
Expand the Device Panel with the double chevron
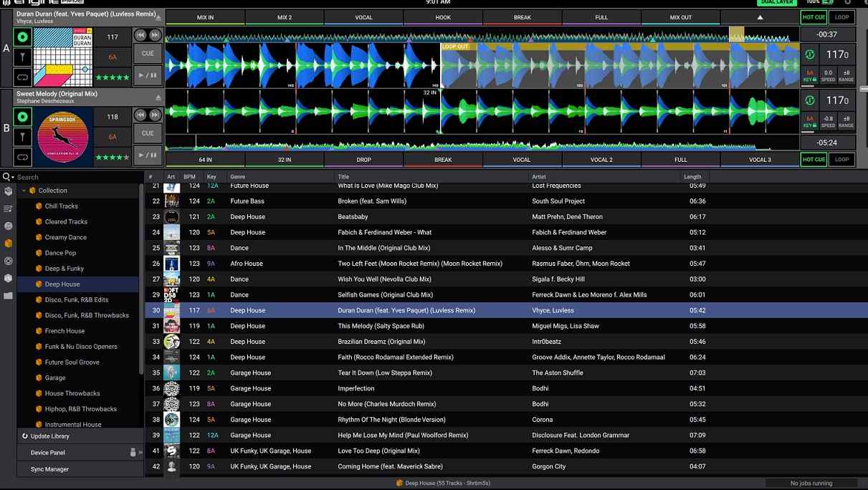click(140, 453)
